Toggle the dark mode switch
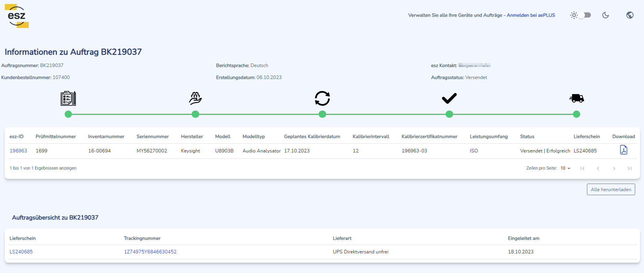The image size is (644, 273). (x=585, y=15)
